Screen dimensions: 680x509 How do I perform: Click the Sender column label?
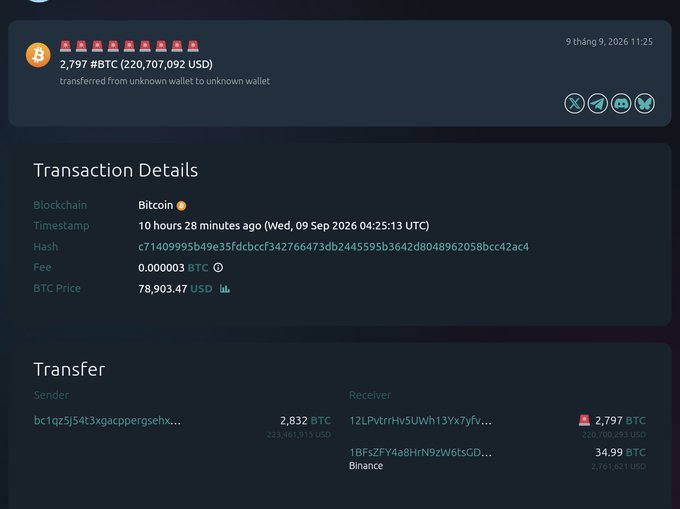coord(51,395)
